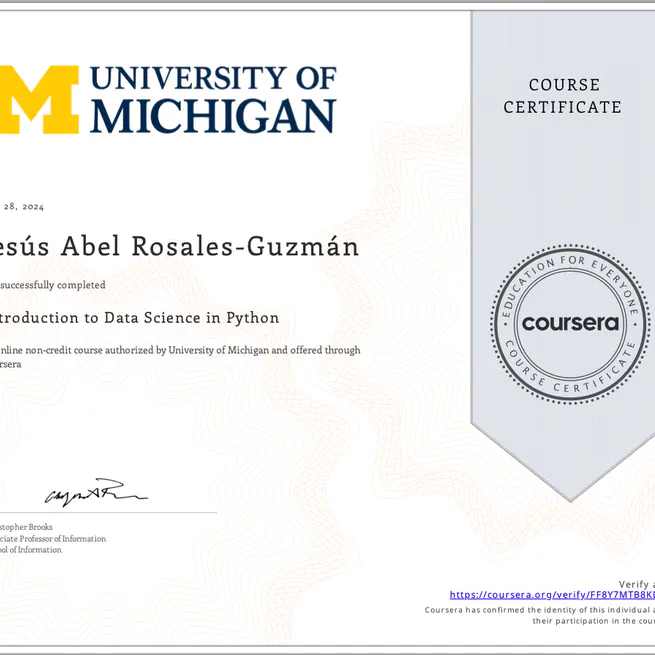Click the Coursera course certificate seal

[570, 324]
